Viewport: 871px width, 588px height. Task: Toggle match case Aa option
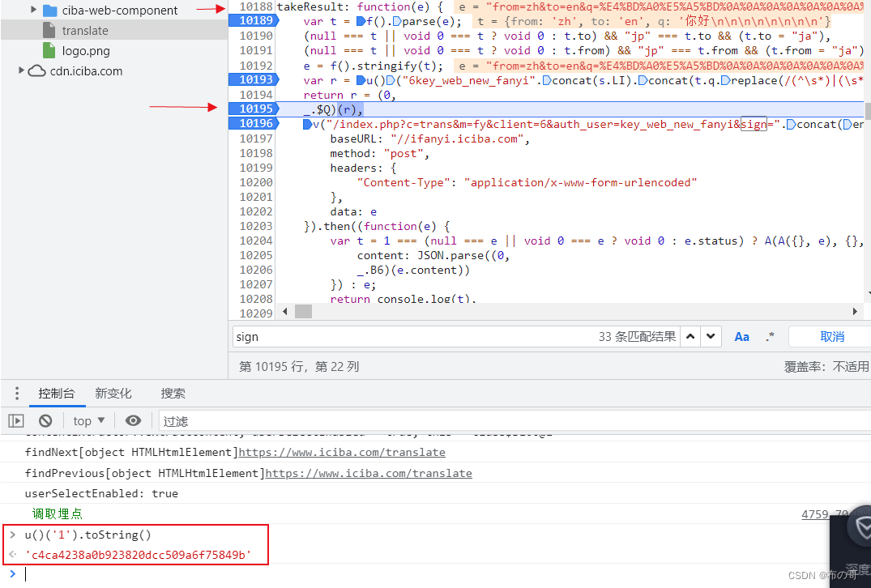pos(741,336)
